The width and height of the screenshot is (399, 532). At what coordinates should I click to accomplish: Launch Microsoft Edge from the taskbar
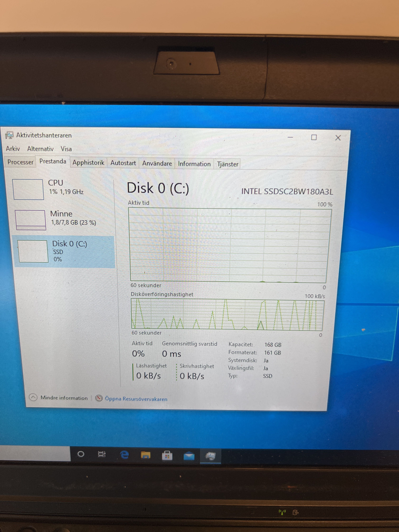(124, 455)
